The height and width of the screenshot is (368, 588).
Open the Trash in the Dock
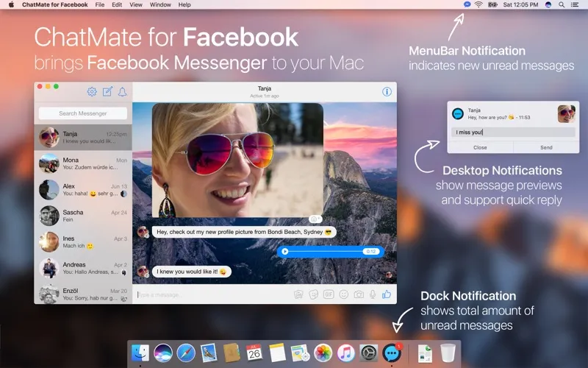448,353
